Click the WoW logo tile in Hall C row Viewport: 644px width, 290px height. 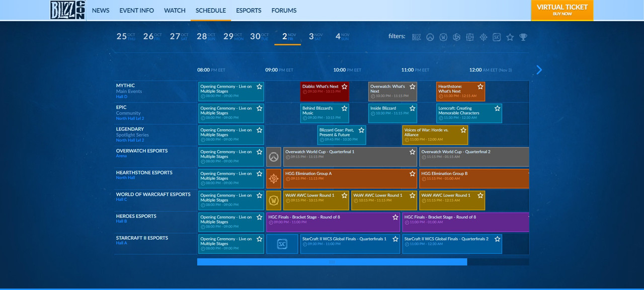pos(274,200)
